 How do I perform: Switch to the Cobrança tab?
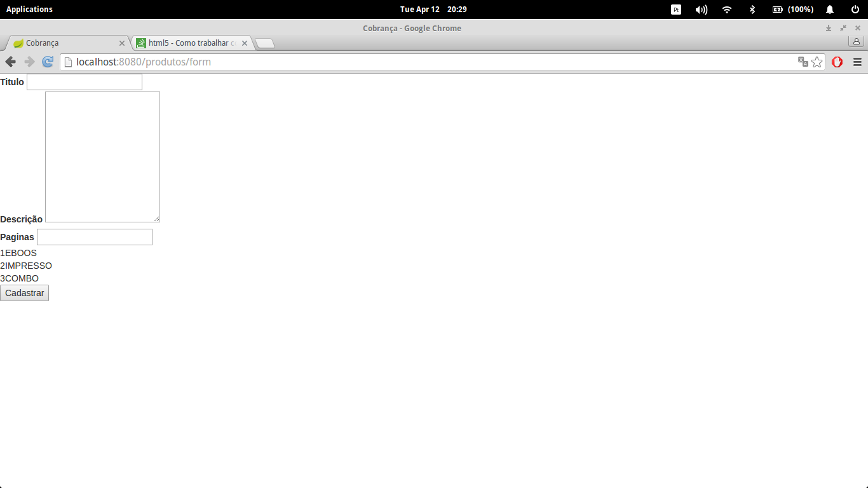(68, 43)
